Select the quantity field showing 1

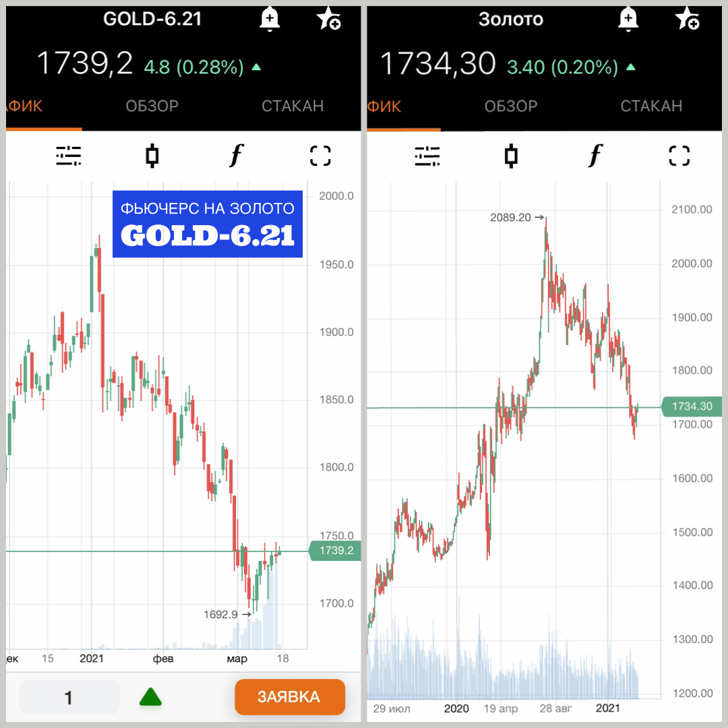point(69,697)
